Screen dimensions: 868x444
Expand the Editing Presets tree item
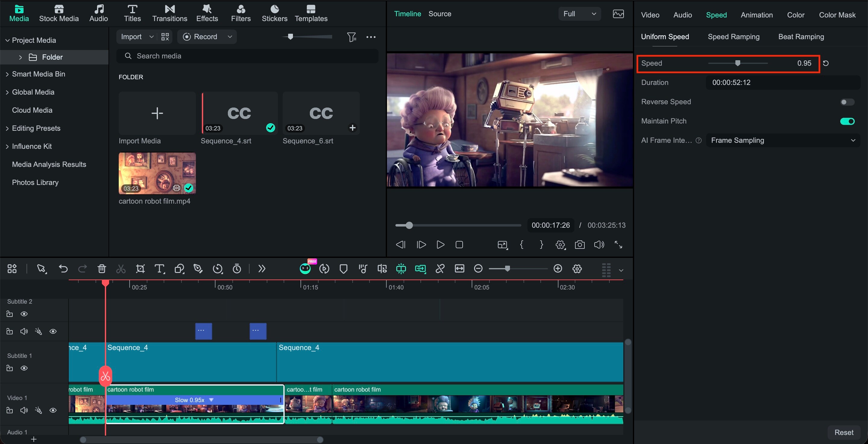click(7, 128)
